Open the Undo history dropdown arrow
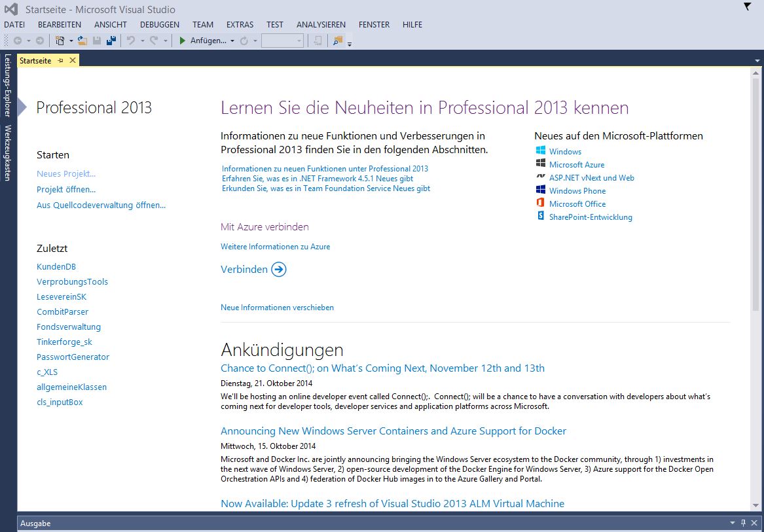The image size is (764, 532). click(x=142, y=41)
